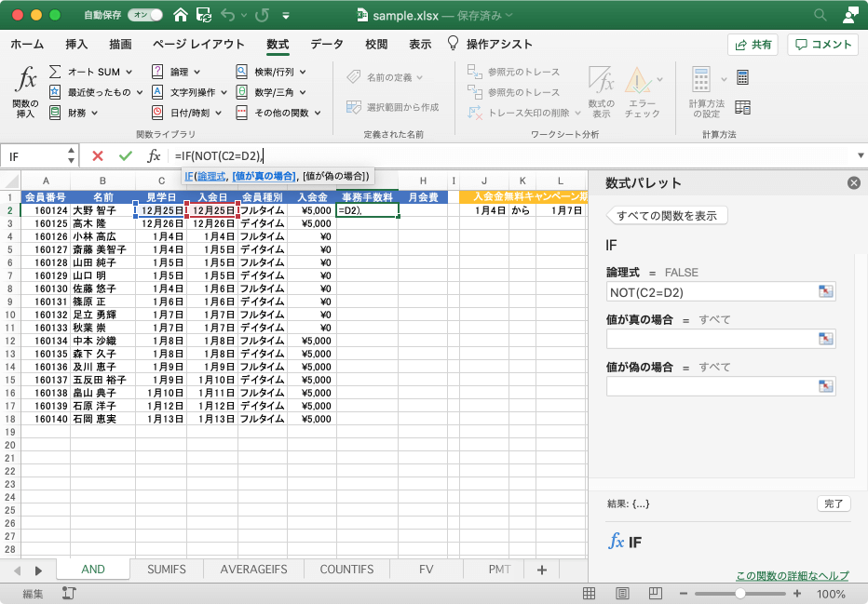Open Logical (論理) functions

pos(175,72)
